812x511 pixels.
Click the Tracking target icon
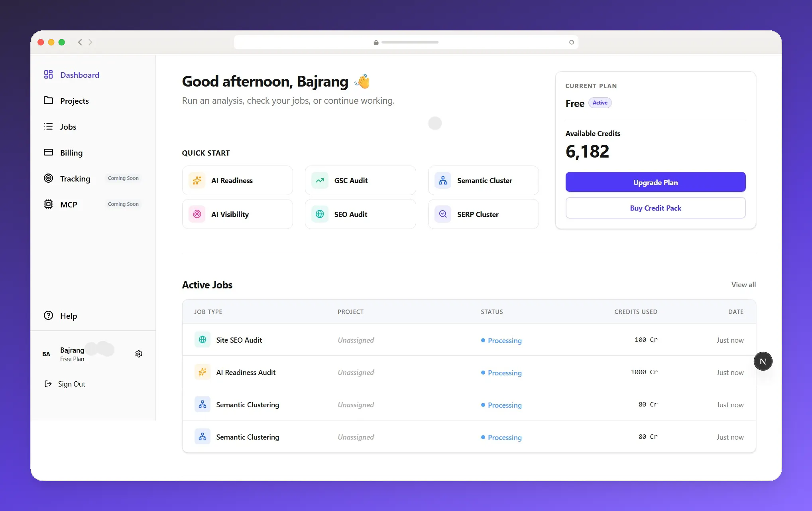48,178
